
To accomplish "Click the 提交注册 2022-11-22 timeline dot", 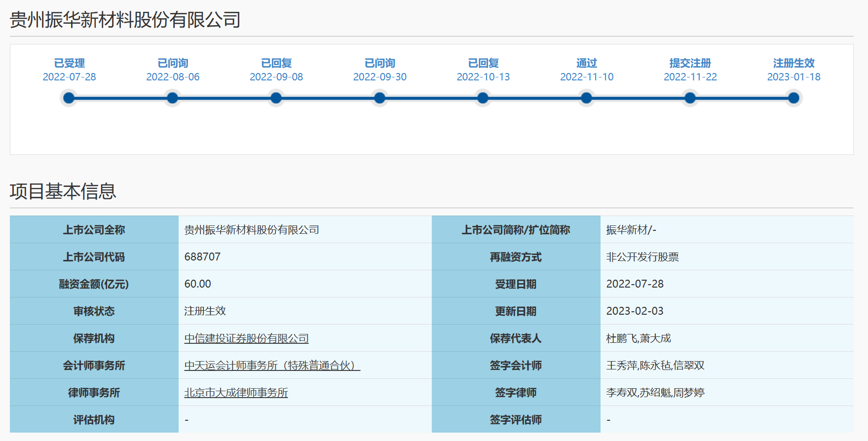I will pos(690,98).
